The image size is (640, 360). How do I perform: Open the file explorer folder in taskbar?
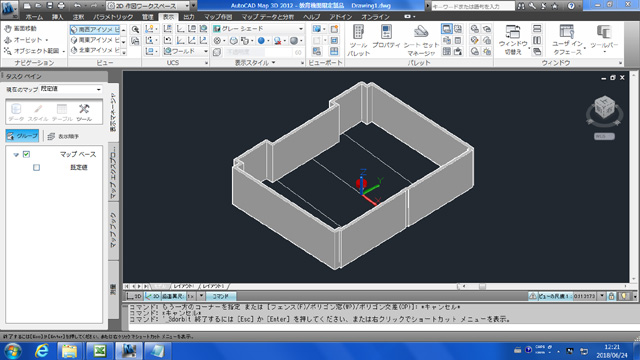pos(70,351)
